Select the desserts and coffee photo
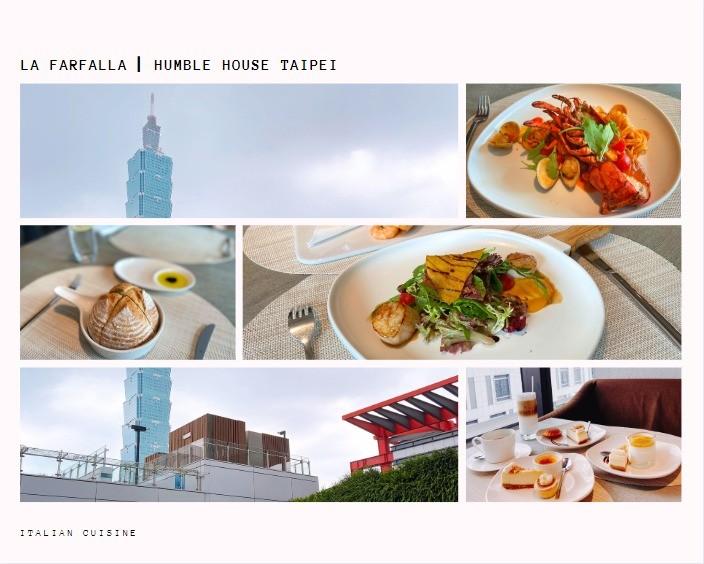Viewport: 704px width, 564px height. [x=573, y=435]
